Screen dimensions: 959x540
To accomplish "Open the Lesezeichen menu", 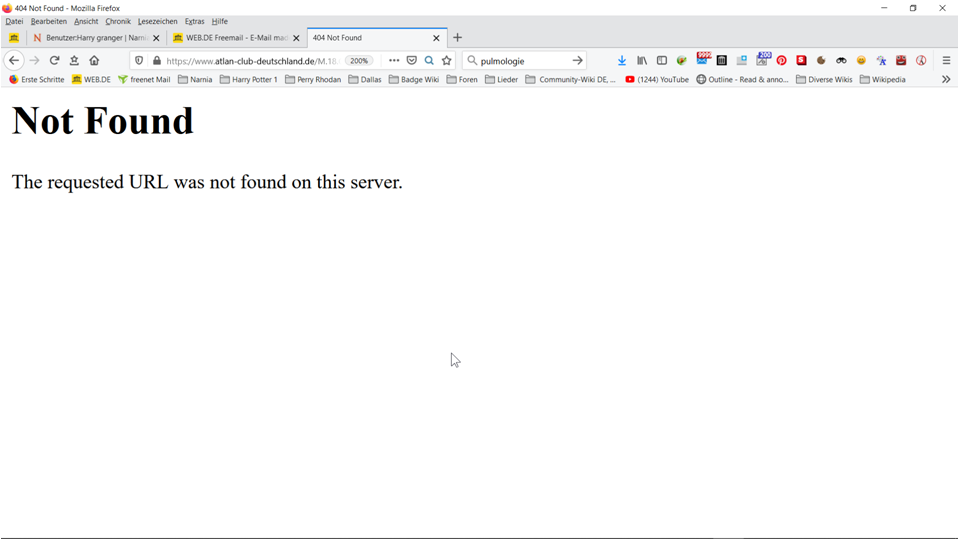I will coord(157,21).
